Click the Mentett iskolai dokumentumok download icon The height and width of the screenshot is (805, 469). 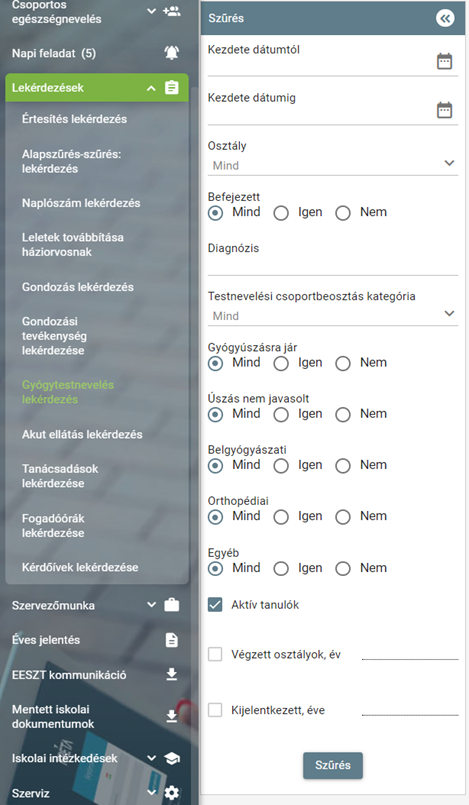tap(171, 716)
